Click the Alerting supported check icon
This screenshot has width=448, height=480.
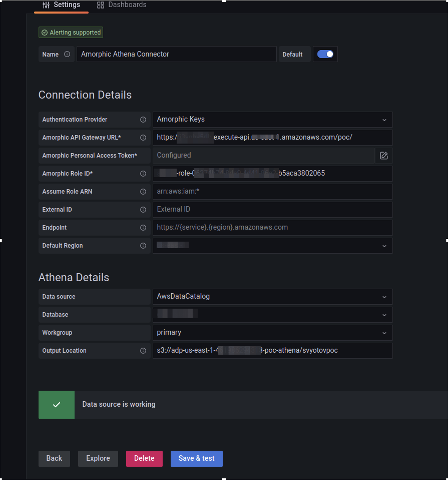pos(45,32)
